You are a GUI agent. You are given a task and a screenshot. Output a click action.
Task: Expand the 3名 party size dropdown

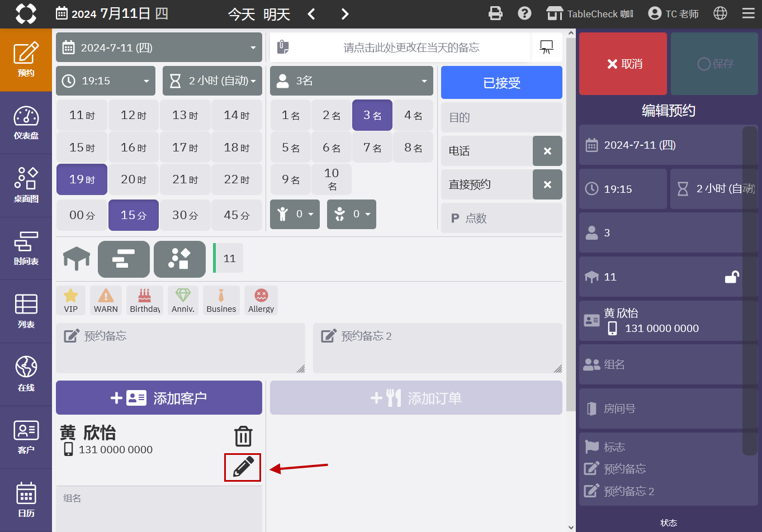click(x=352, y=81)
